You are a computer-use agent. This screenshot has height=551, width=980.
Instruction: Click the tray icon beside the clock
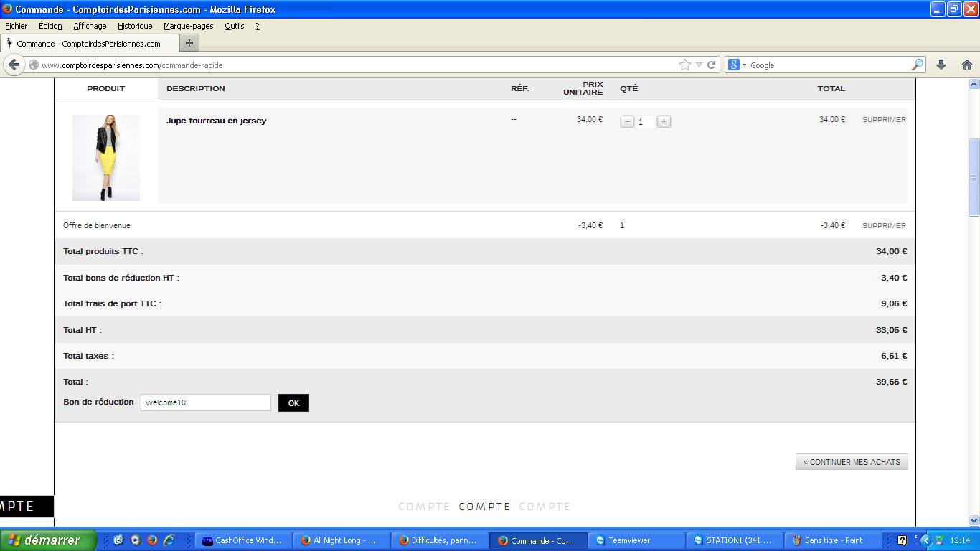[939, 540]
